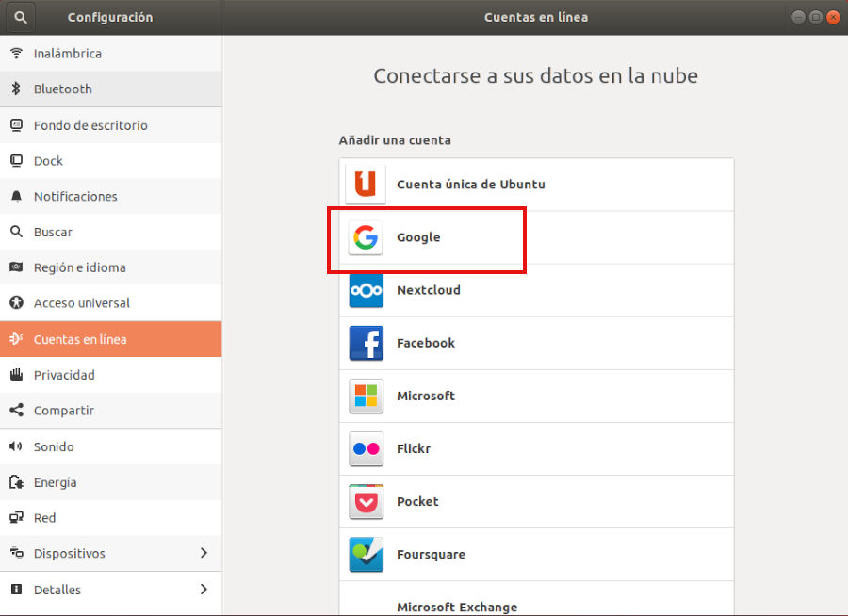Add a Facebook account
The image size is (848, 616).
(536, 343)
